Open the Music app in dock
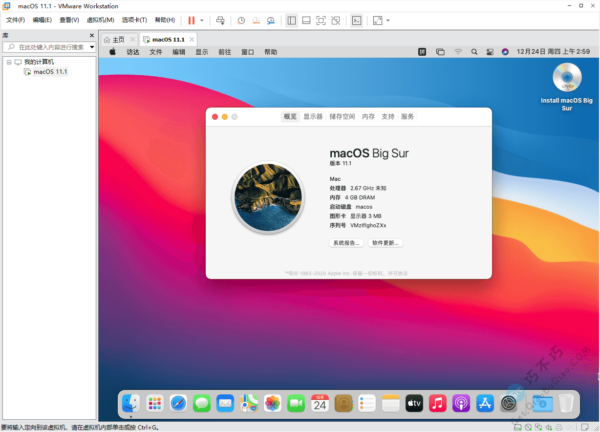This screenshot has width=600, height=432. (x=437, y=403)
